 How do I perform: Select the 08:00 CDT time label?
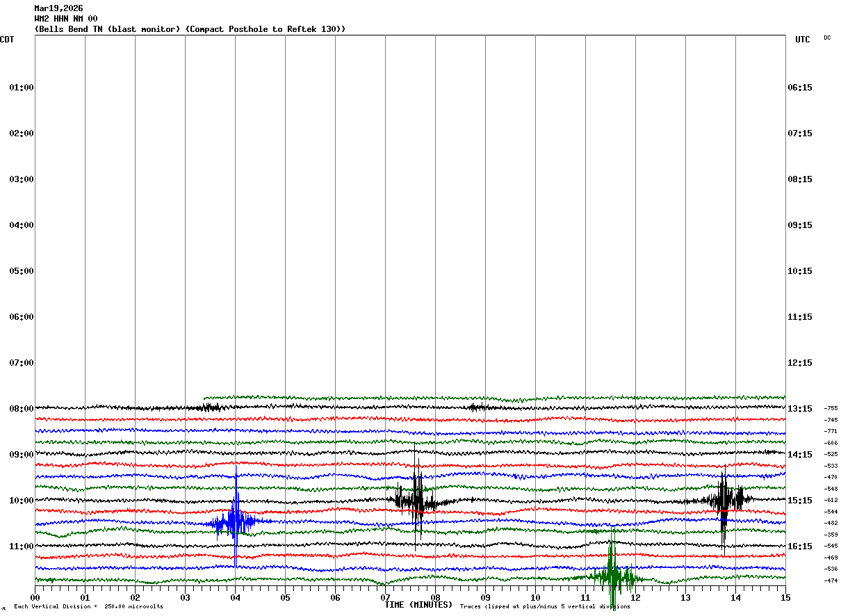click(22, 409)
